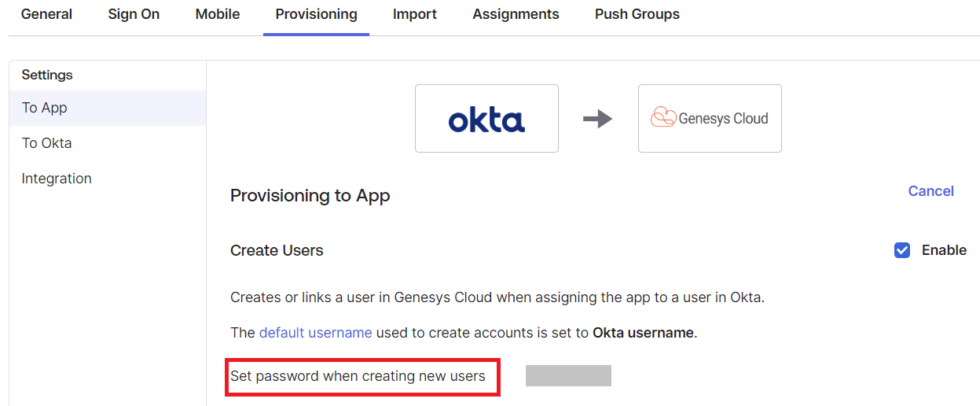Select To App in Settings sidebar
Image resolution: width=980 pixels, height=406 pixels.
(45, 108)
